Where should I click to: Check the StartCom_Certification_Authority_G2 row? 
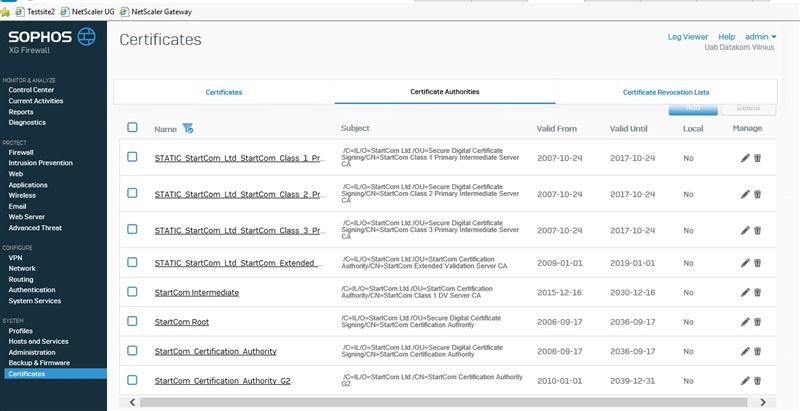tap(132, 380)
